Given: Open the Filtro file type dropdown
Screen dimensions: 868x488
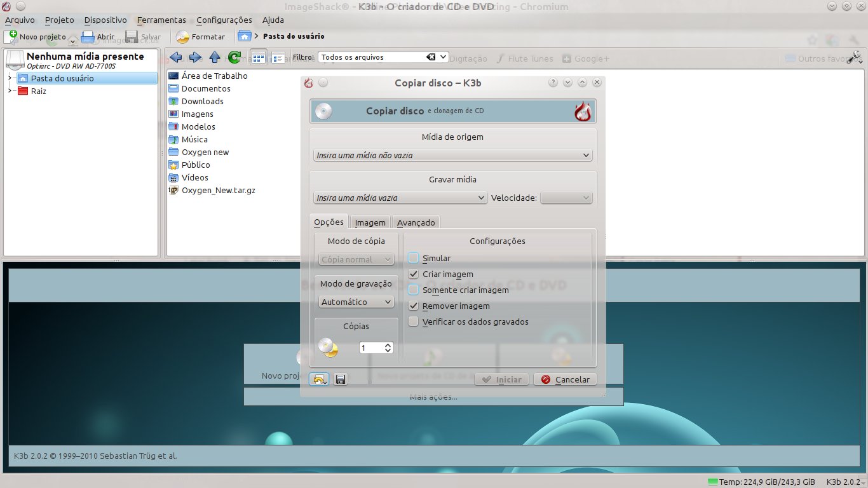Looking at the screenshot, I should coord(444,57).
